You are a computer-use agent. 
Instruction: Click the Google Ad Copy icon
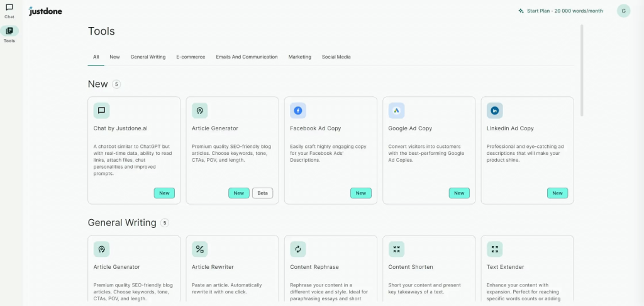point(396,111)
